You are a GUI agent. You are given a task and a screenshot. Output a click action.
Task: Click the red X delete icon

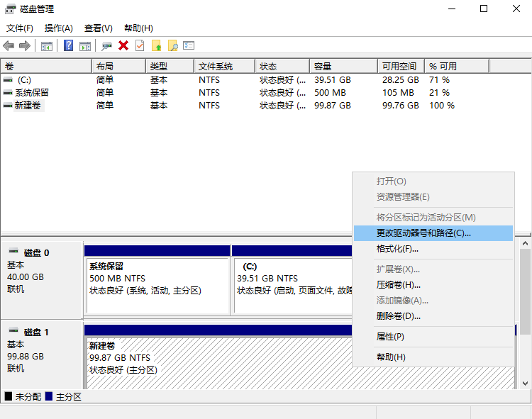[123, 45]
